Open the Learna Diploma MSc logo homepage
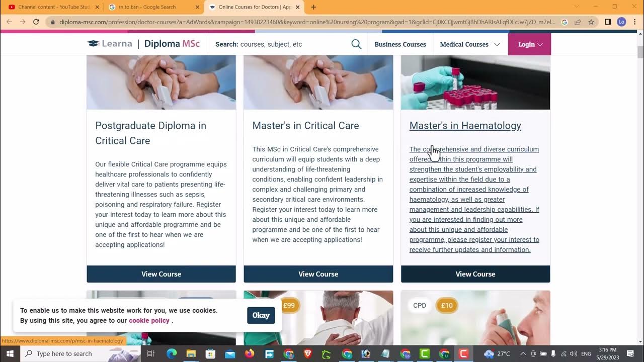 (x=143, y=44)
